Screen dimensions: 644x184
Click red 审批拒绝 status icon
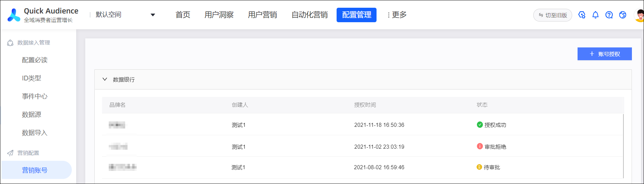click(480, 146)
